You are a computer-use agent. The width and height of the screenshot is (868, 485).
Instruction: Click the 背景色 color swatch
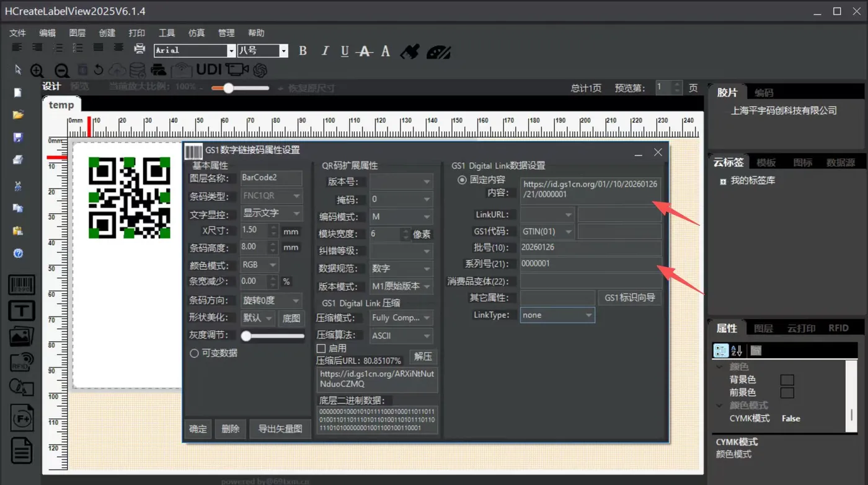(787, 380)
